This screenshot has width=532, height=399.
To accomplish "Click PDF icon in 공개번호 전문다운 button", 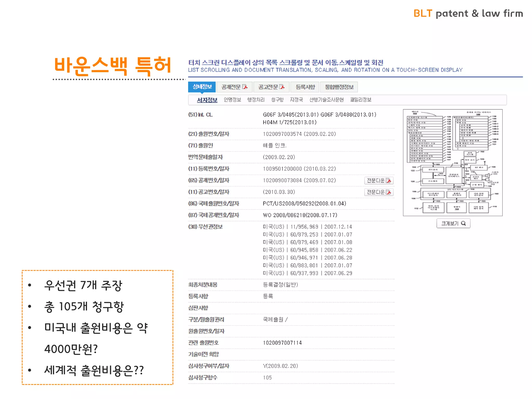I will (x=389, y=181).
